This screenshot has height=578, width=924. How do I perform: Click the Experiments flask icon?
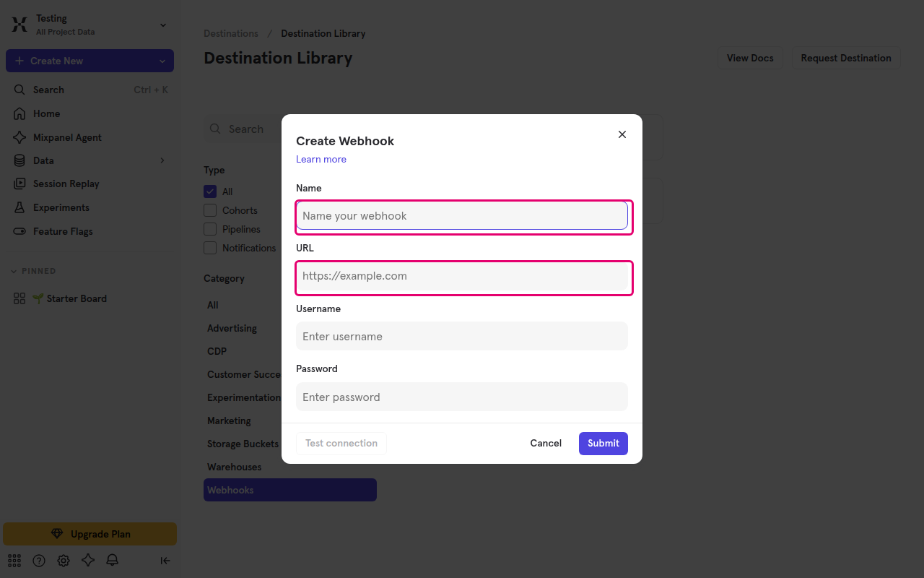(x=19, y=207)
